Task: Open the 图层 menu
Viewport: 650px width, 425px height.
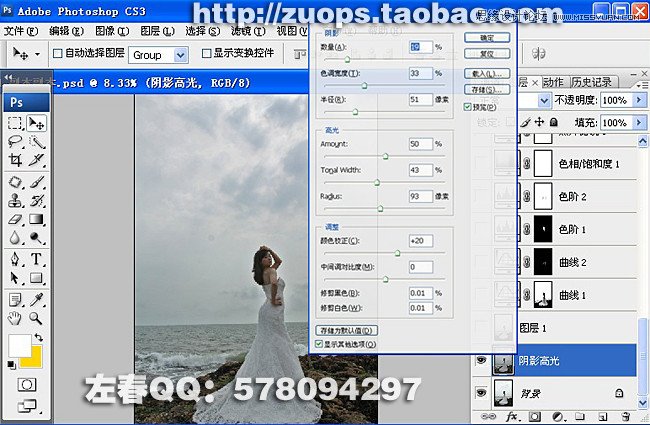Action: pyautogui.click(x=157, y=31)
